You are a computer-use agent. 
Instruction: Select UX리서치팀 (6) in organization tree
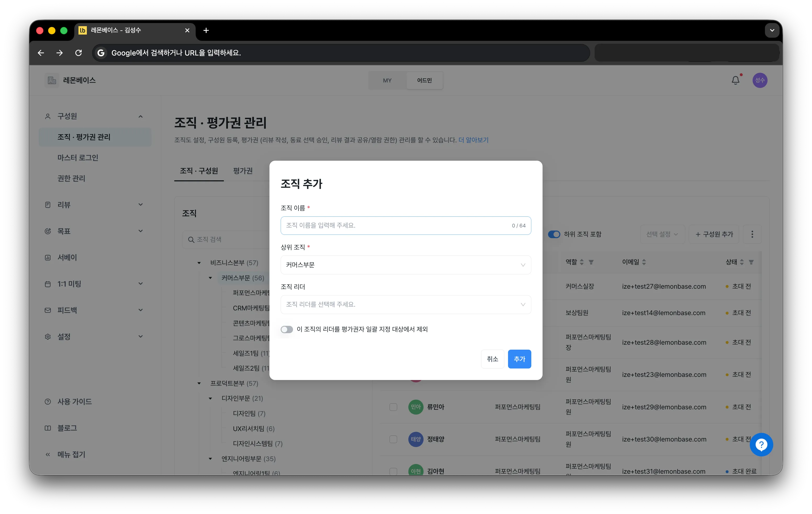pos(253,429)
